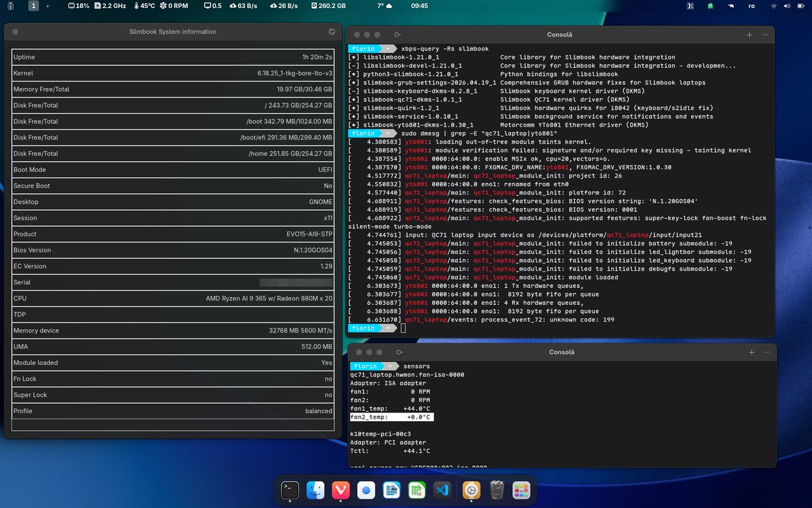Open the 'ro' keyboard layout menu
Viewport: 812px width, 508px height.
[x=752, y=5]
